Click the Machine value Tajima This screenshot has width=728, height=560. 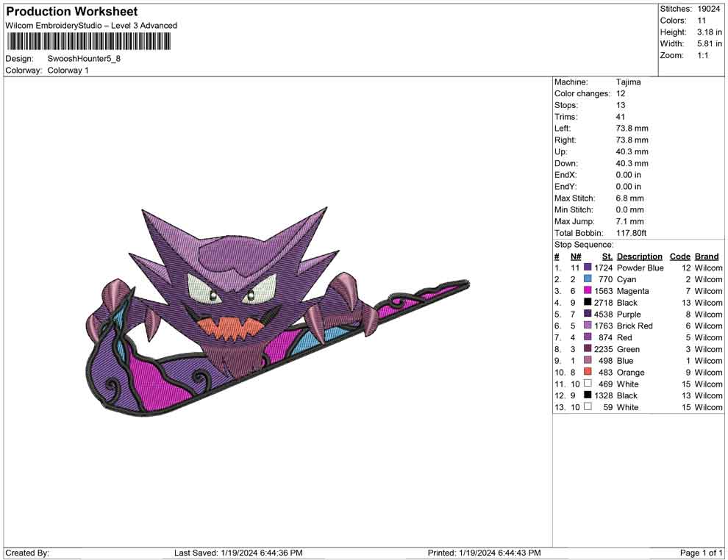click(x=628, y=82)
